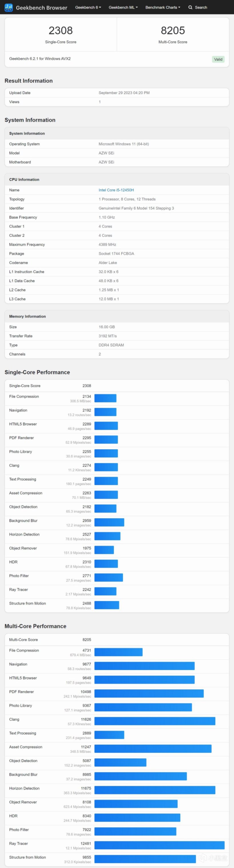Click the multi-core File Compression bar
The width and height of the screenshot is (234, 868).
click(118, 652)
